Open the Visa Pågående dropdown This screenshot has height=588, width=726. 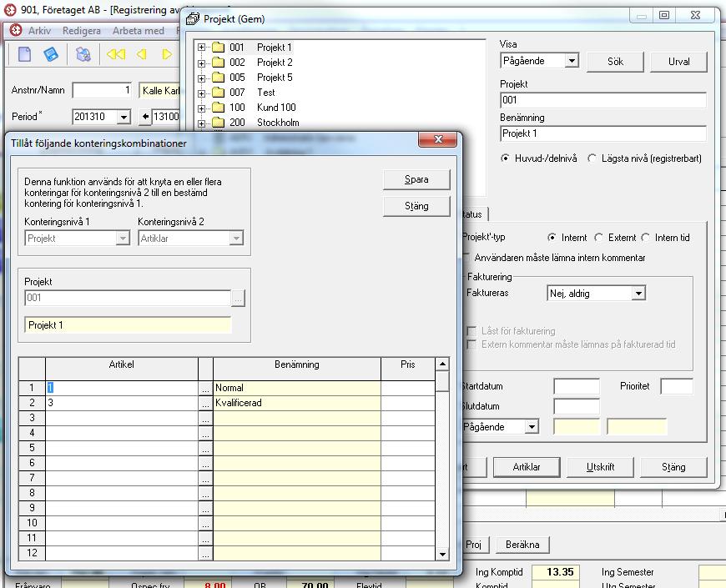tap(572, 61)
